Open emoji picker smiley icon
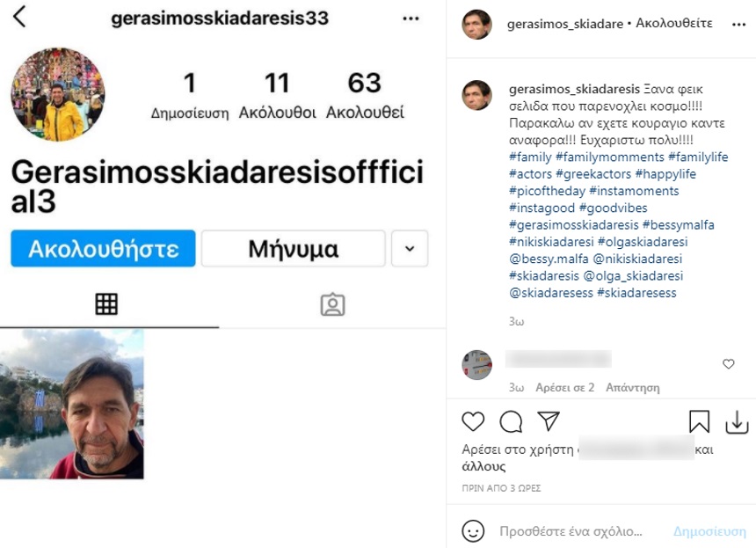Viewport: 756px width, 548px height. 473,531
